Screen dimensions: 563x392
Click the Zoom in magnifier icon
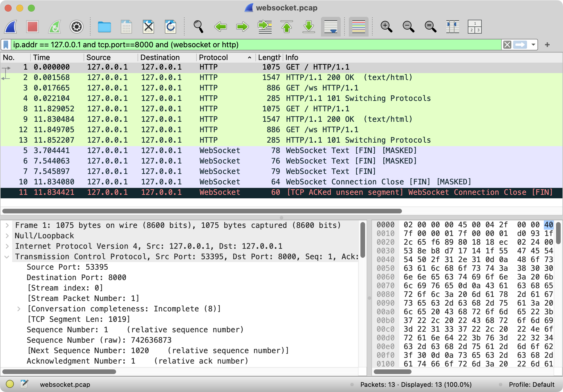(386, 27)
